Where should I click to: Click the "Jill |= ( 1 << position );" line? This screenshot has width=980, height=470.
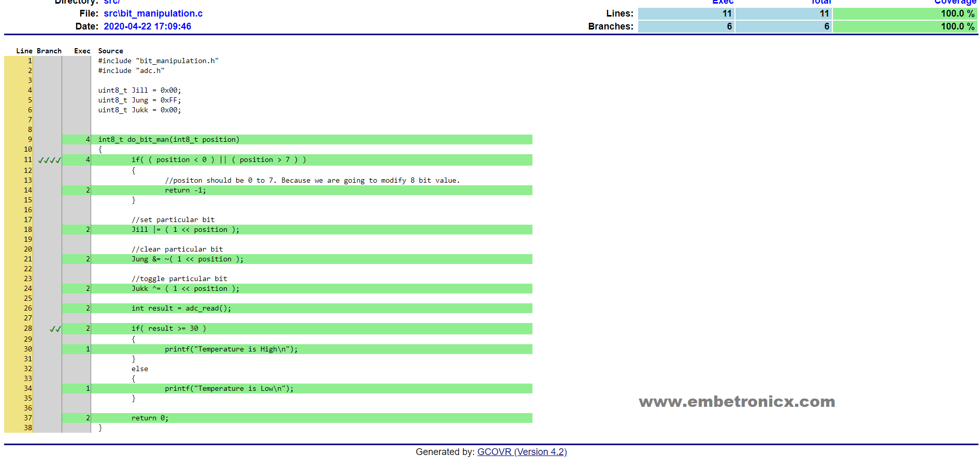click(185, 229)
